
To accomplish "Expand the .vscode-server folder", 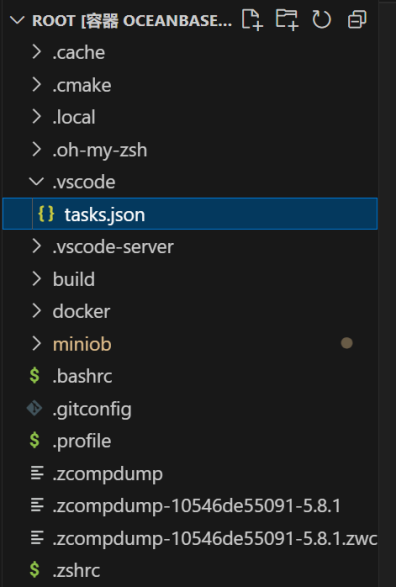I will [190, 247].
